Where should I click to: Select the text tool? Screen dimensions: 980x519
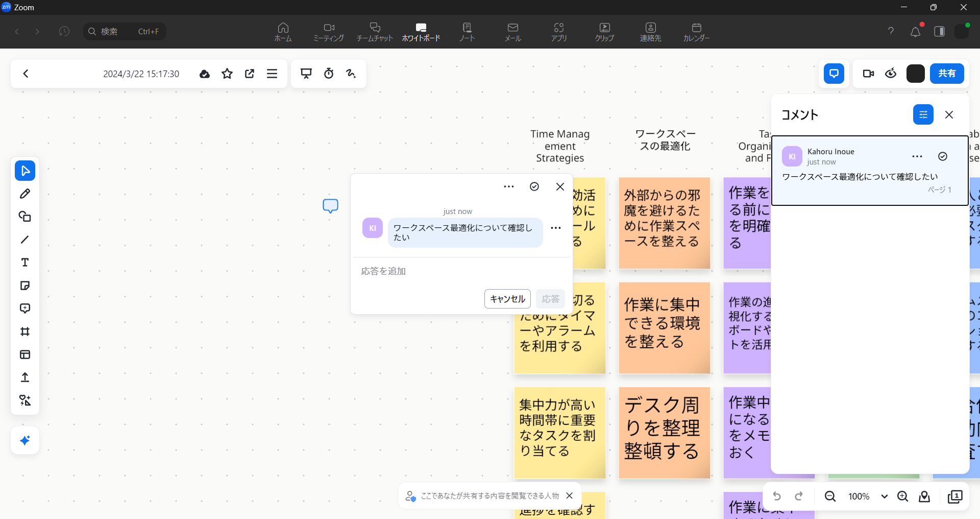point(25,263)
